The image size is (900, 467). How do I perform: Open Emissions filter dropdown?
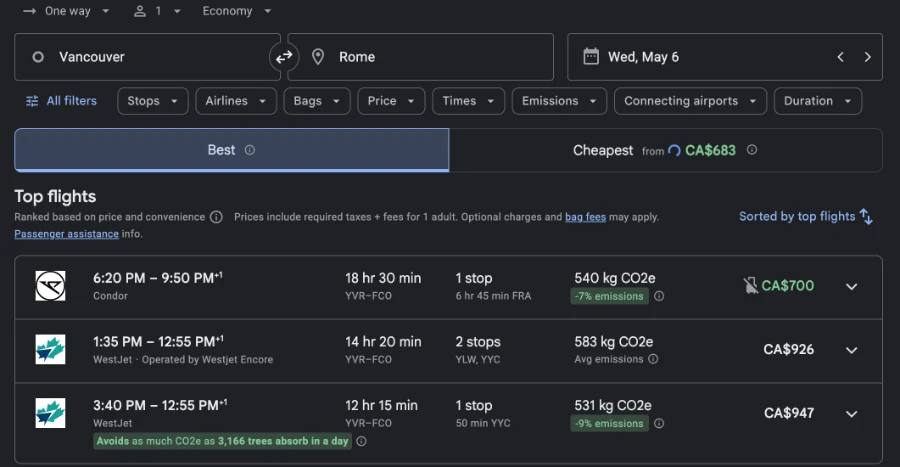(559, 101)
